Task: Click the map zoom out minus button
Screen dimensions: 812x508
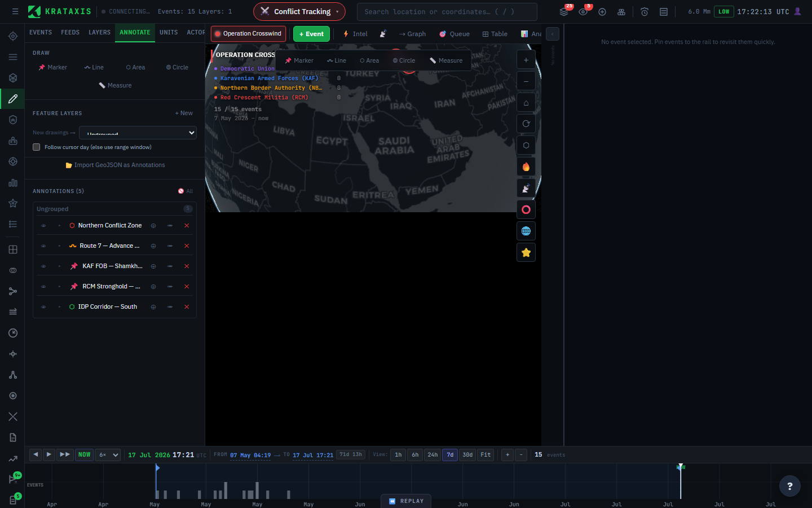Action: pos(526,81)
